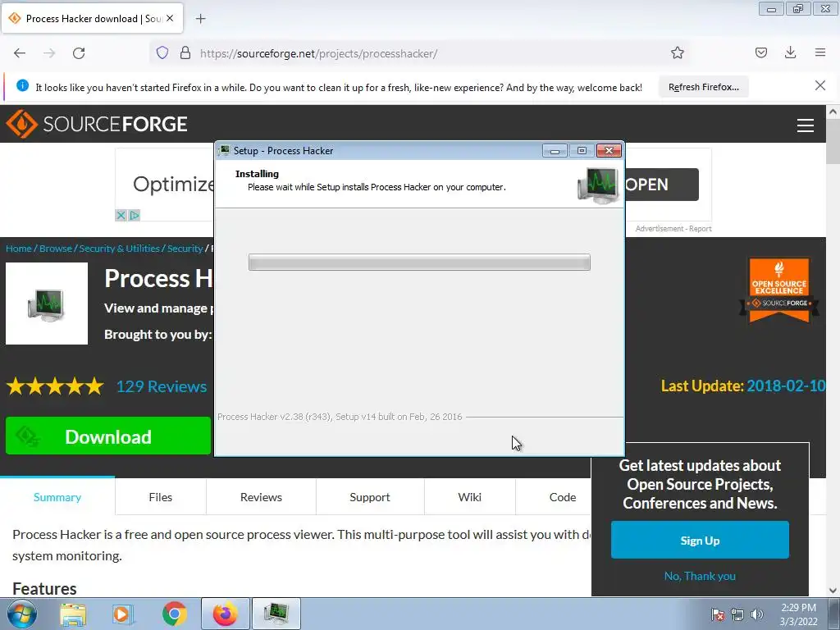Open the Security & Utilities breadcrumb

coord(120,249)
